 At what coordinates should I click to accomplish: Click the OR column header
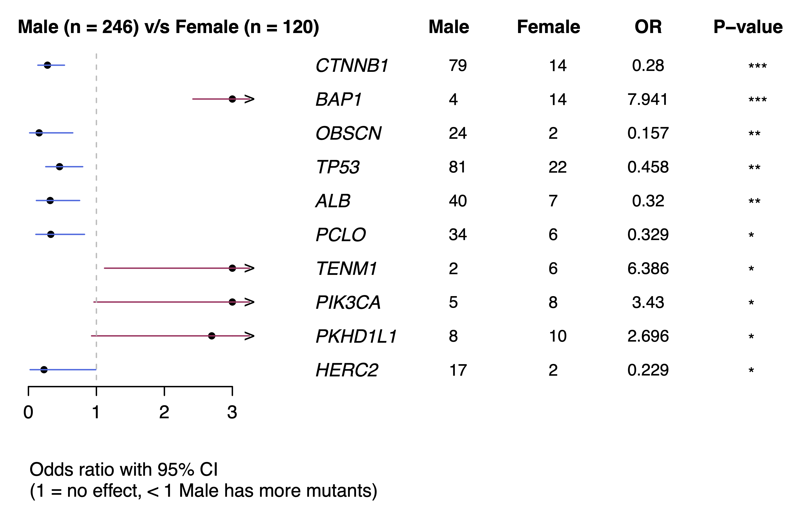(648, 27)
